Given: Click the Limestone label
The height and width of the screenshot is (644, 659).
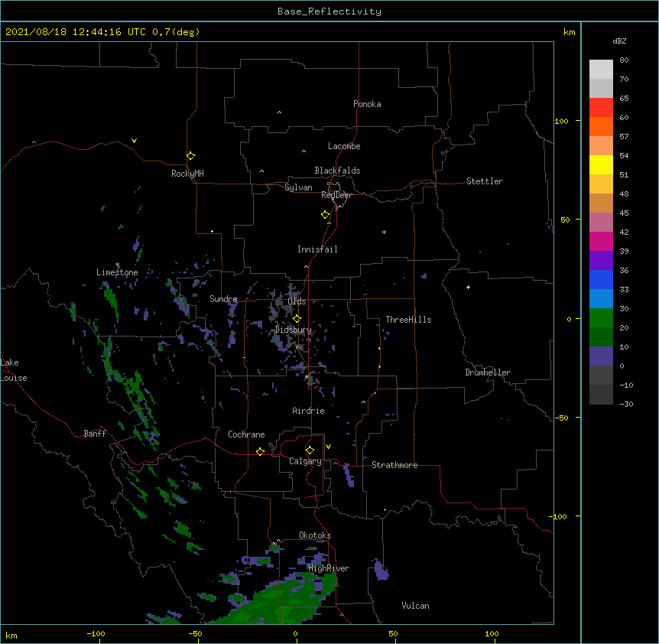Looking at the screenshot, I should coord(117,272).
